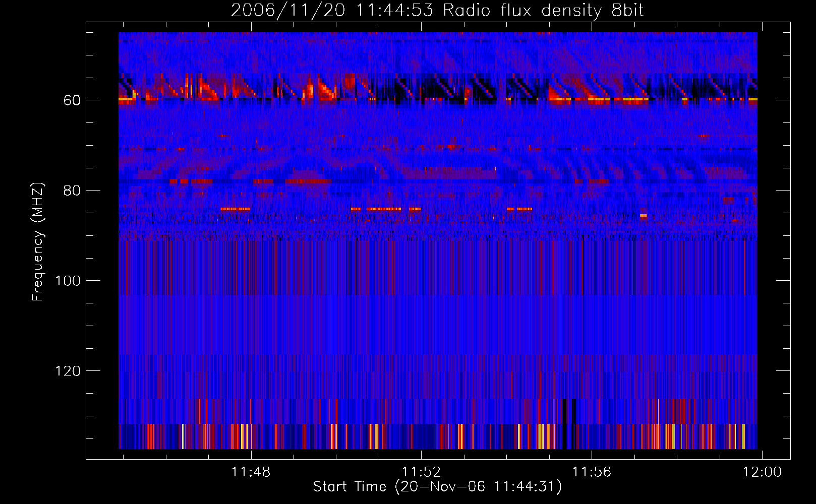Click the black data gap in the bottom band
Viewport: 816px width, 504px height.
click(x=565, y=423)
